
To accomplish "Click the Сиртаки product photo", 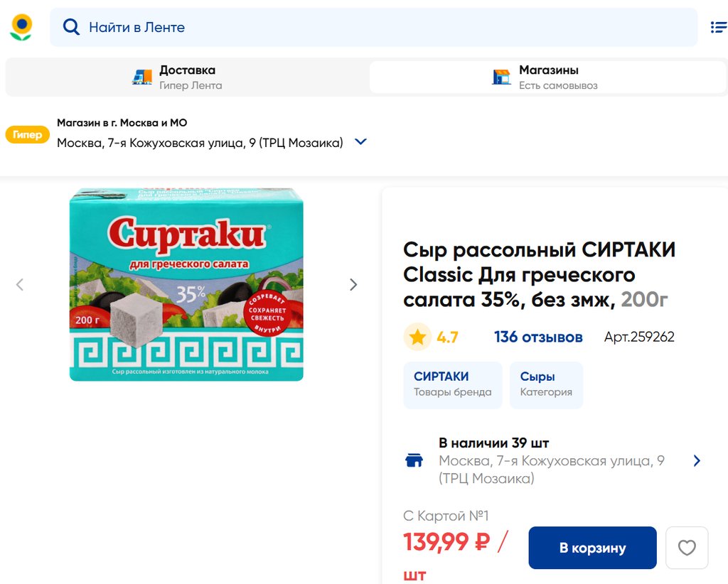I will coord(186,285).
